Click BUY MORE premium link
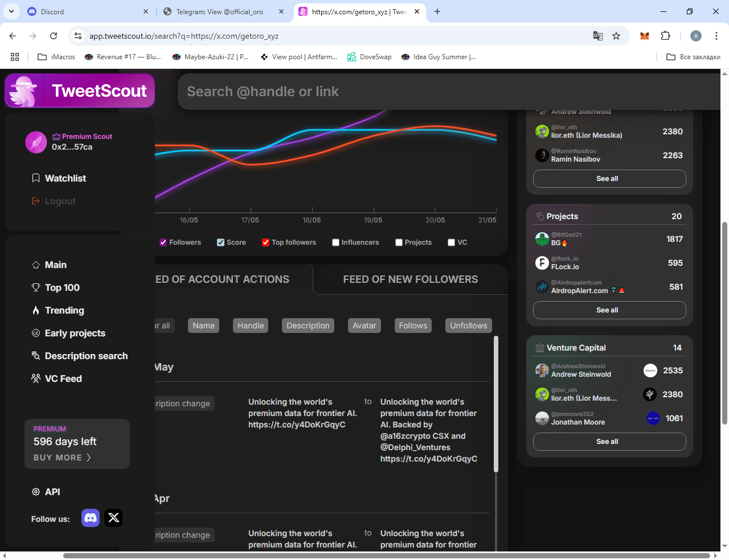Image resolution: width=729 pixels, height=560 pixels. tap(62, 458)
